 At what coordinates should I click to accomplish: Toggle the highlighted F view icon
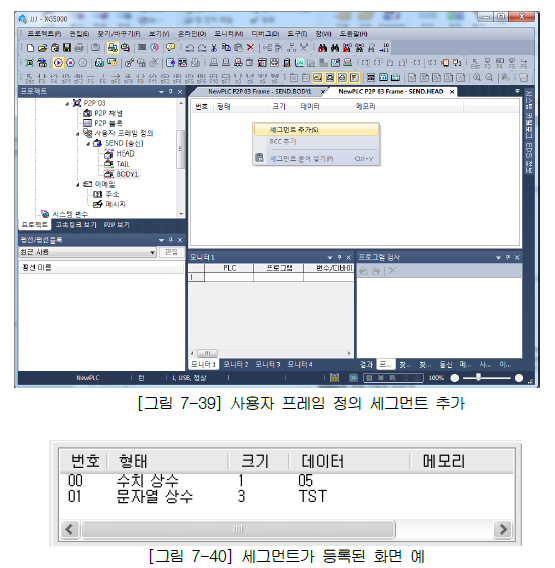click(x=354, y=78)
